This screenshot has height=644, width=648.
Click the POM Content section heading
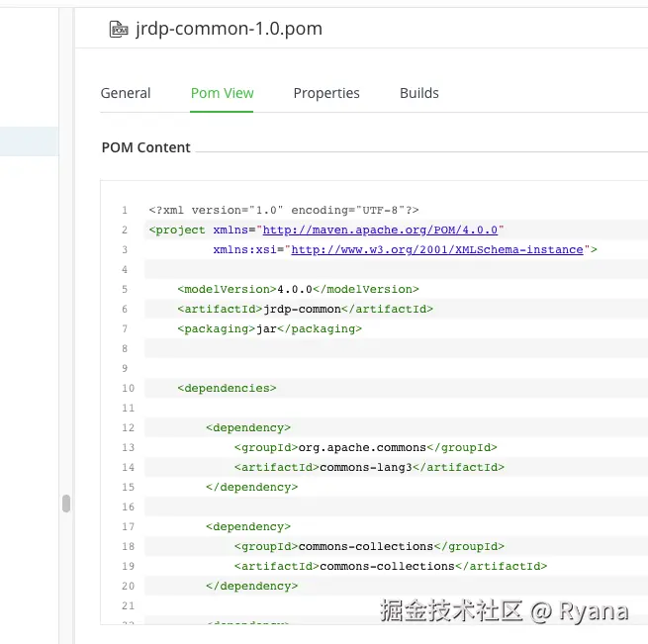point(146,147)
